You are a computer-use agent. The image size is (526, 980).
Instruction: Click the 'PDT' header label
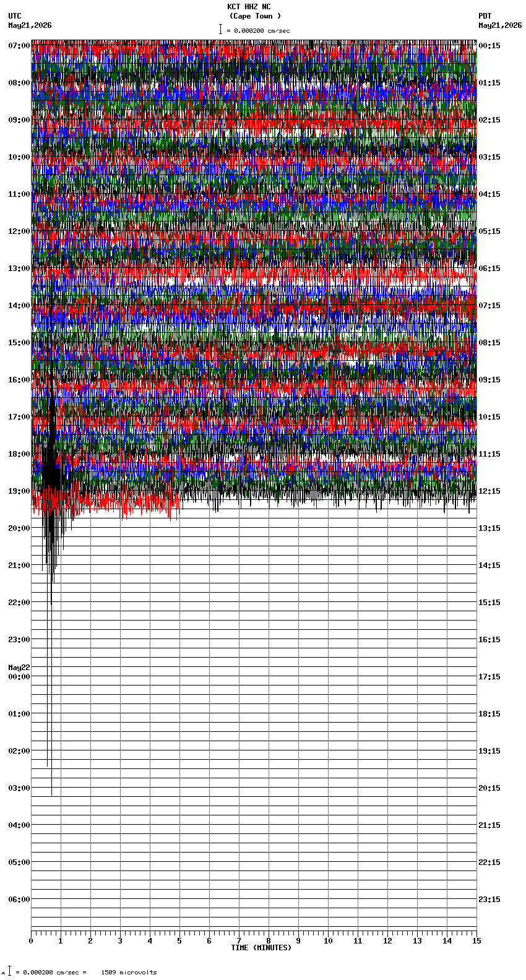485,16
